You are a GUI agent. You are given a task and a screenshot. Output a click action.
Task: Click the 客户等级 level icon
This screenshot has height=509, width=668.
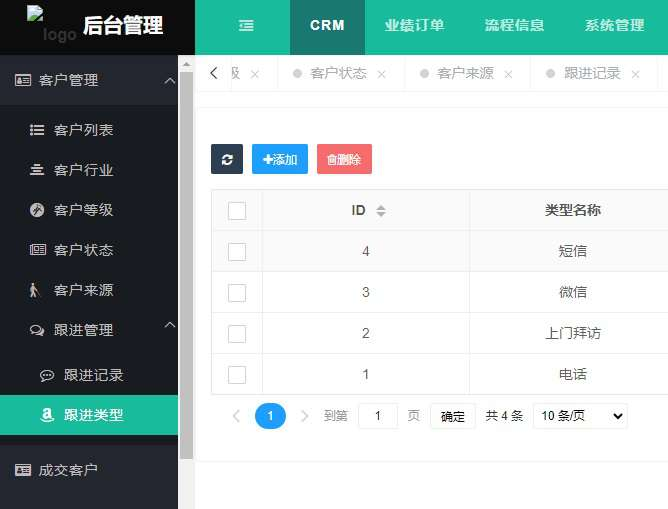[x=37, y=210]
